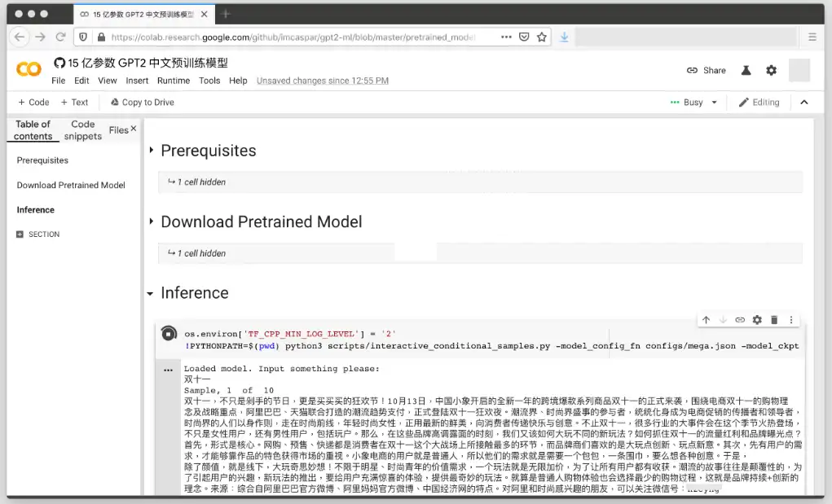Click the Share link button
Viewport: 832px width, 504px height.
[x=707, y=71]
